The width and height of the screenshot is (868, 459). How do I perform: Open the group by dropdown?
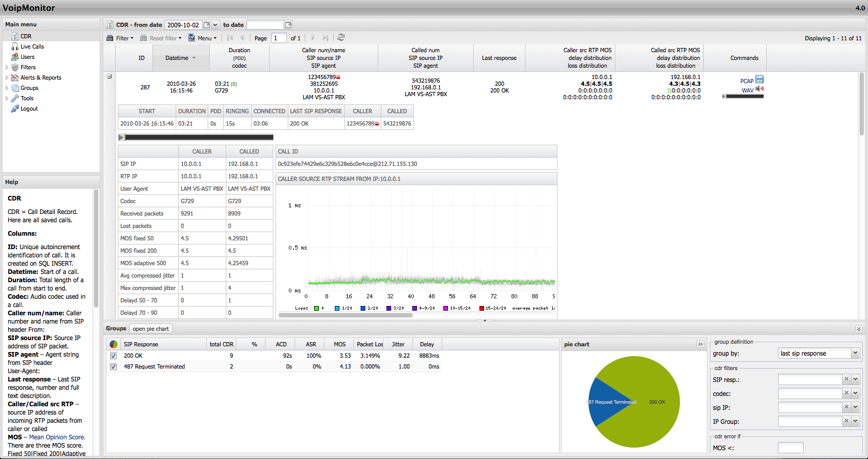[x=855, y=353]
